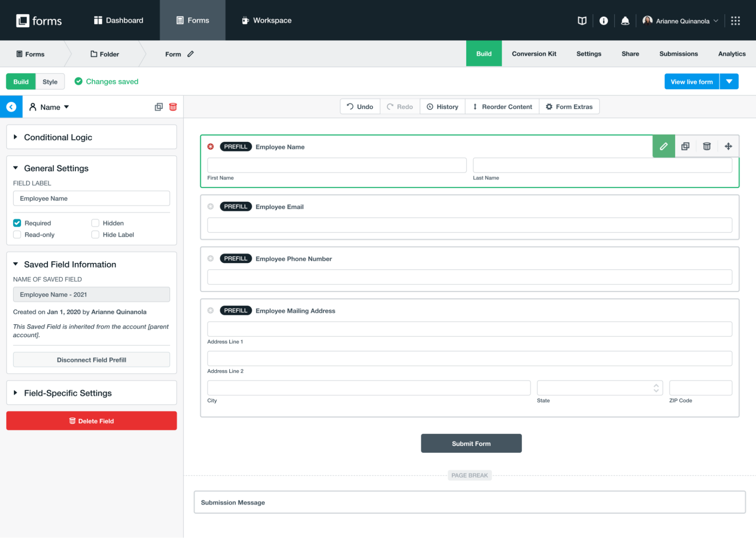This screenshot has height=538, width=756.
Task: Open the View live form dropdown arrow
Action: (729, 82)
